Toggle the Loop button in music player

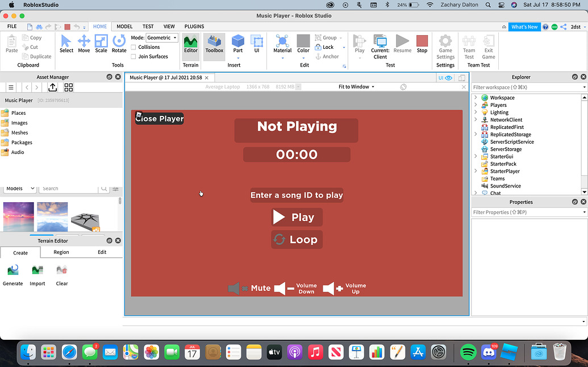tap(297, 239)
